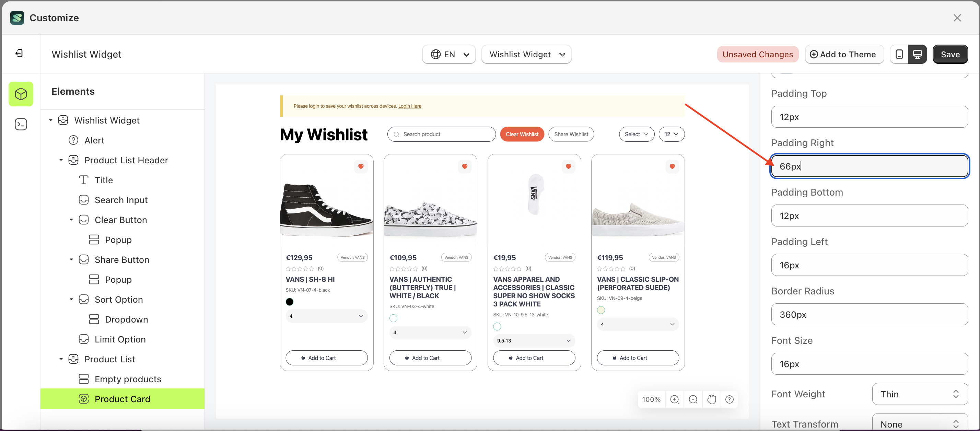
Task: Click the Save button
Action: tap(950, 55)
